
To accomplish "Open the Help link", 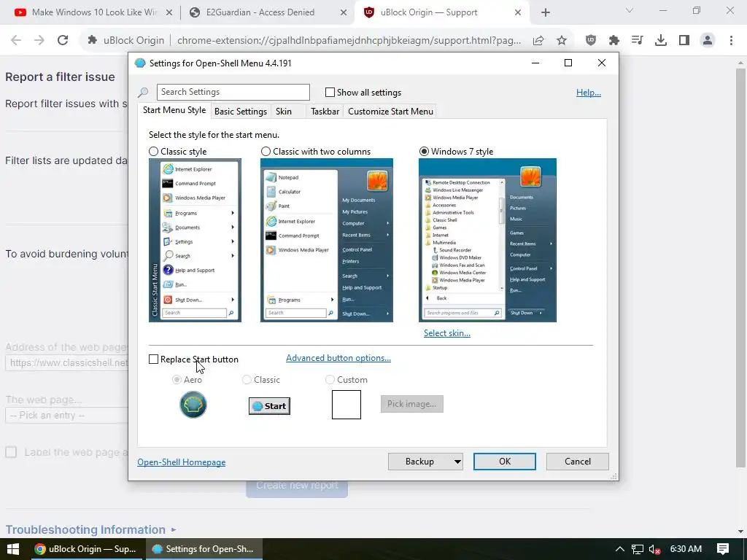I will point(589,93).
